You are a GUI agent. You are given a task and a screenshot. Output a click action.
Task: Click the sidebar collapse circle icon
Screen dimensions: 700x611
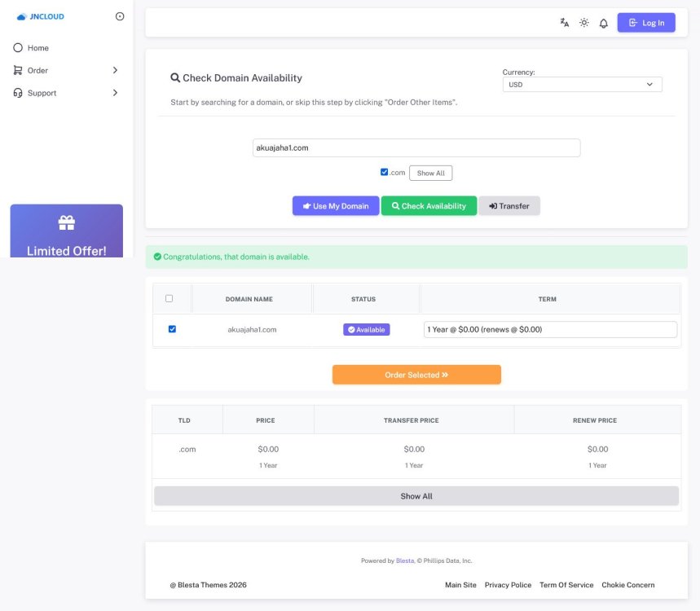(120, 16)
